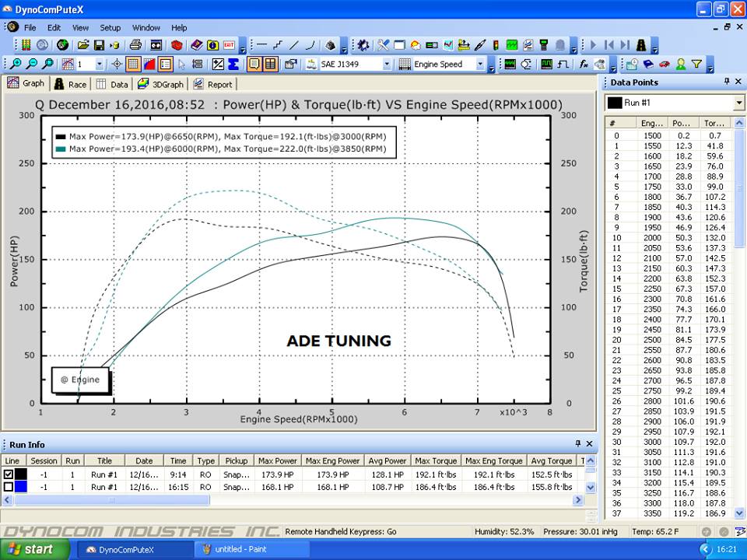The height and width of the screenshot is (560, 747).
Task: Click the graph properties icon near Engine Speed
Action: pos(405,64)
